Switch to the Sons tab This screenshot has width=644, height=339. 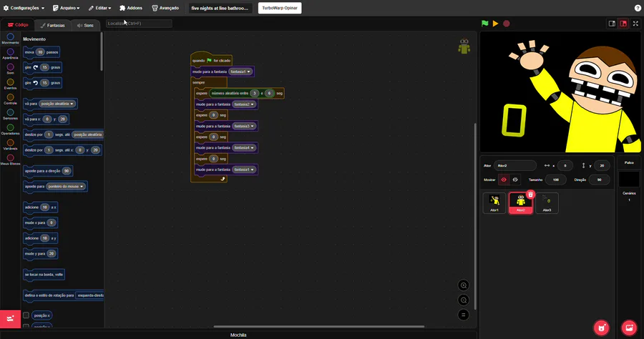[x=85, y=26]
